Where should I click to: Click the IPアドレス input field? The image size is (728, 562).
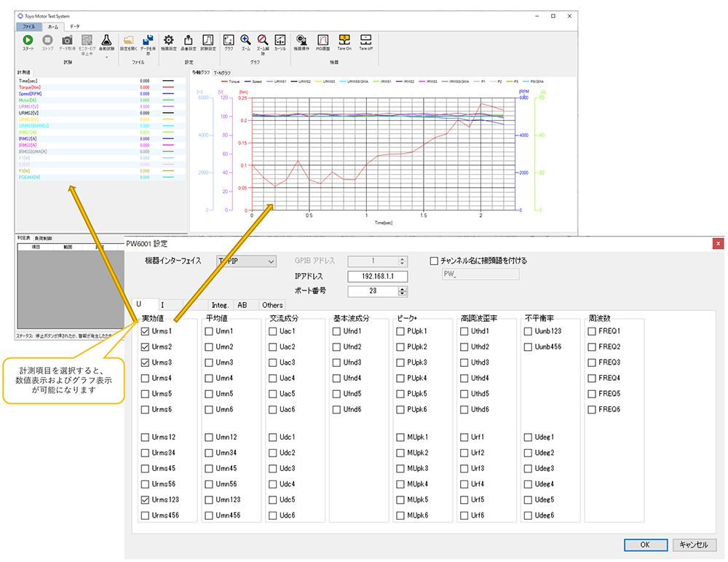coord(377,277)
